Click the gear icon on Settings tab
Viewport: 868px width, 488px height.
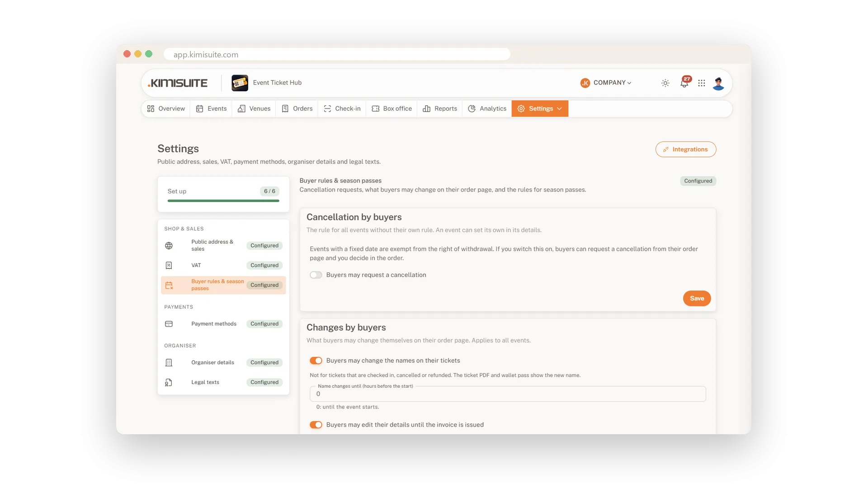[x=521, y=109]
